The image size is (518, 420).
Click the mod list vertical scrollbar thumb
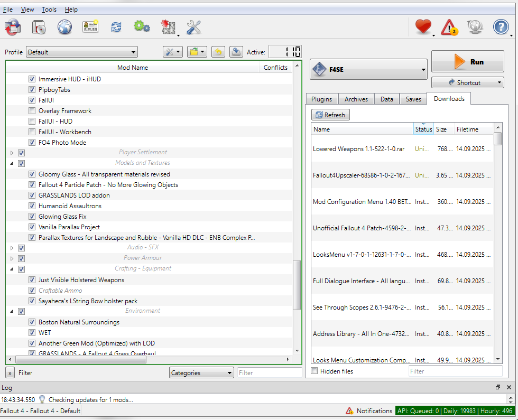(x=297, y=285)
